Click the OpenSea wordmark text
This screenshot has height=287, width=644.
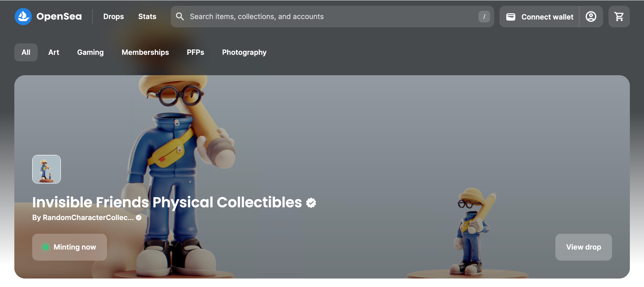point(59,16)
